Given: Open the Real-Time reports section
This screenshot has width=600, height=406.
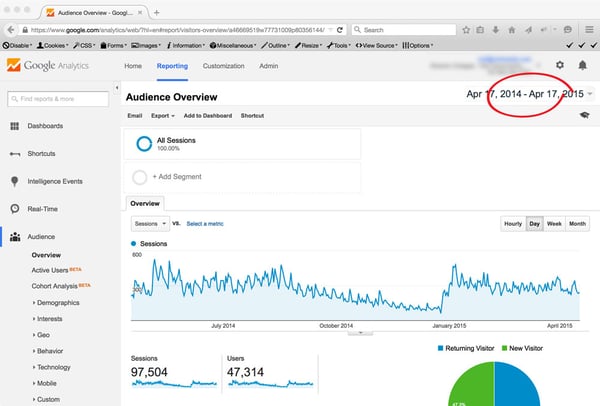Looking at the screenshot, I should pyautogui.click(x=42, y=209).
